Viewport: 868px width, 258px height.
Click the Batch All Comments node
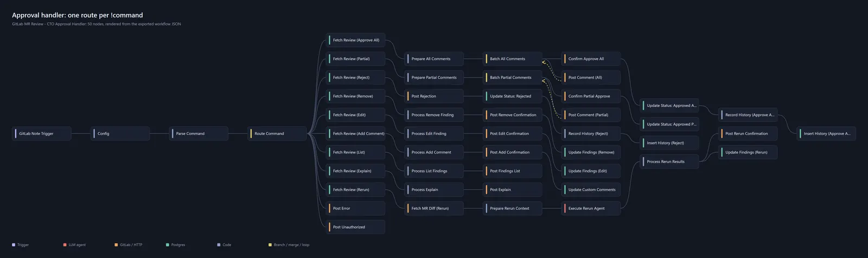[513, 59]
